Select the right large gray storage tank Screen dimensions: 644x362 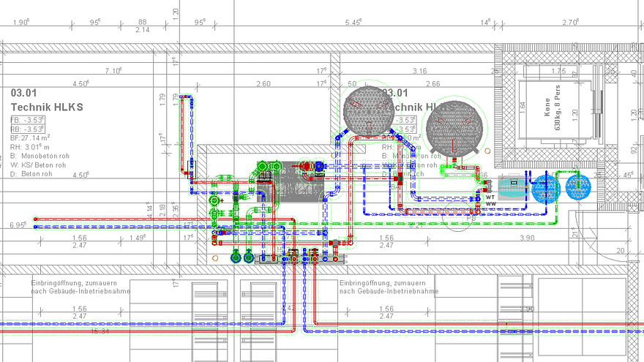(x=453, y=127)
